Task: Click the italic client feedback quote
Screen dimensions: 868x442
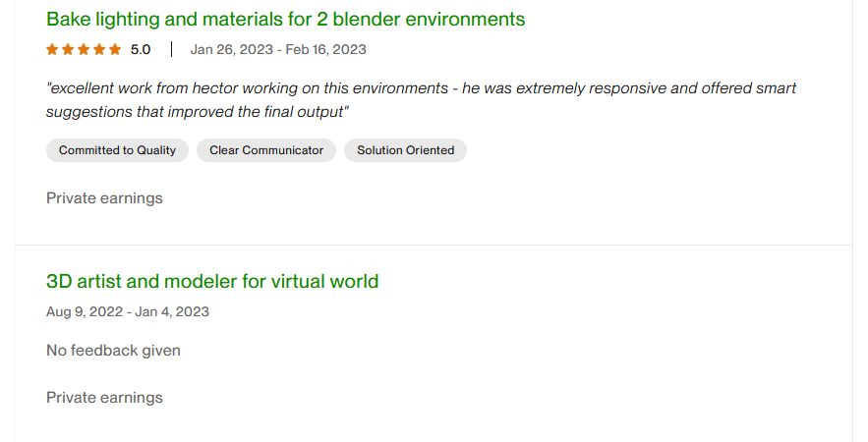Action: point(421,99)
